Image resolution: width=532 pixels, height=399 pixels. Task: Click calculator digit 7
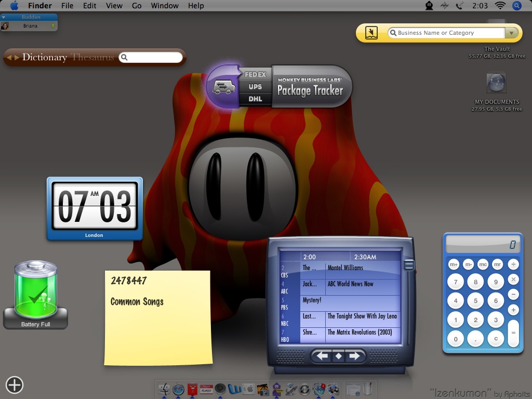coord(456,282)
